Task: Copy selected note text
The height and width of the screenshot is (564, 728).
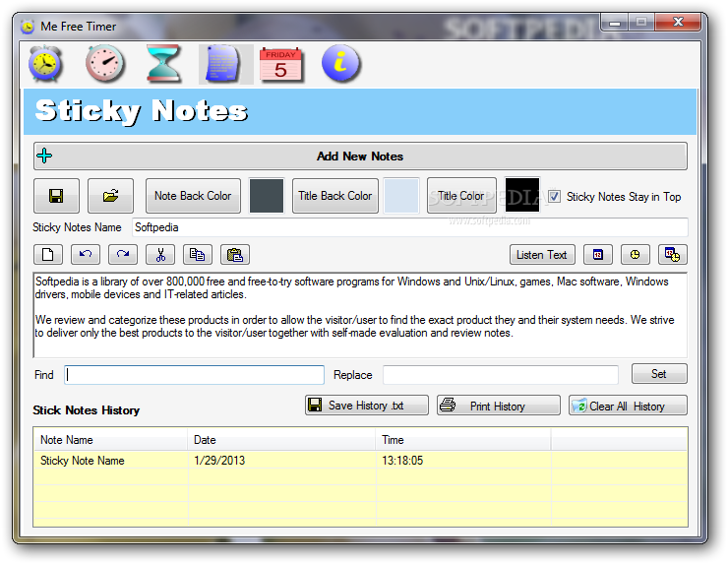Action: [x=198, y=255]
